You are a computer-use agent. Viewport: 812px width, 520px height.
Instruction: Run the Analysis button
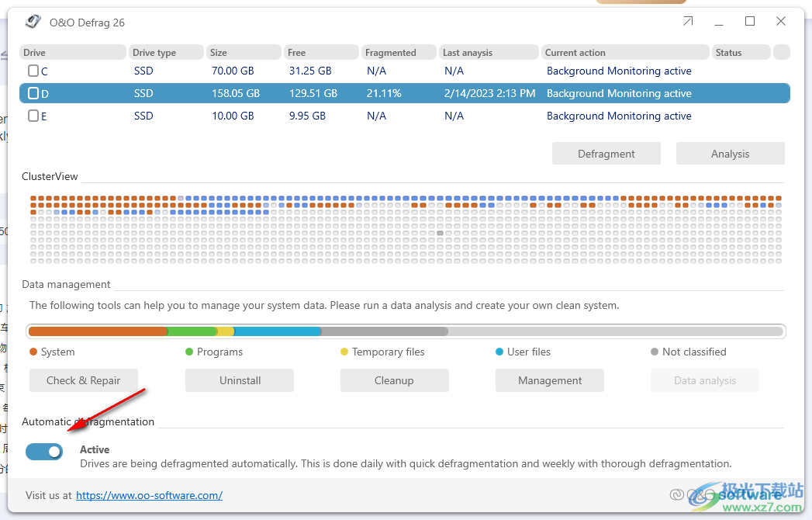click(730, 154)
